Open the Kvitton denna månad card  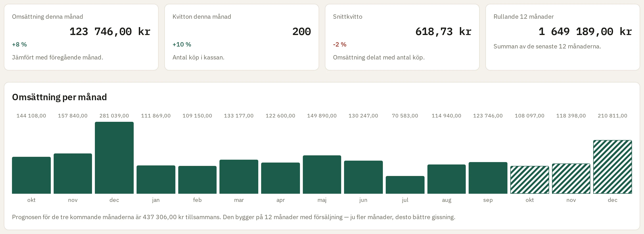click(242, 37)
